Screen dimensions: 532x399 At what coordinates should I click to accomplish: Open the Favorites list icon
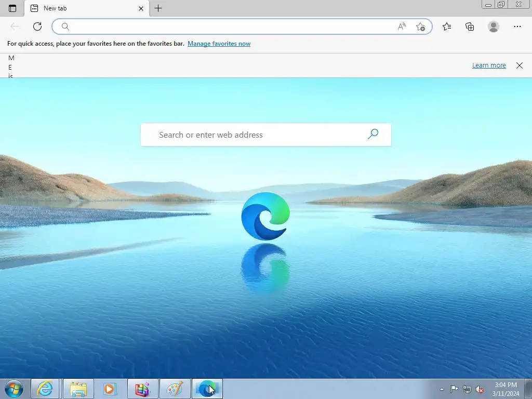coord(447,26)
